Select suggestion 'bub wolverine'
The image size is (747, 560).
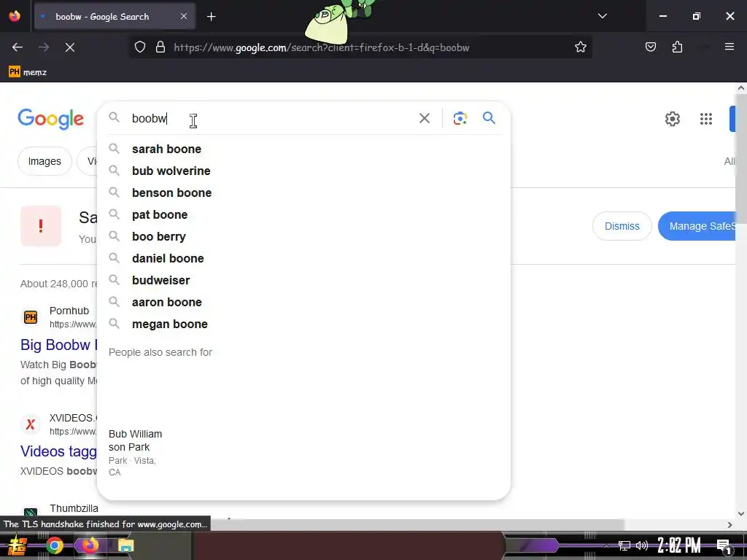pyautogui.click(x=304, y=171)
